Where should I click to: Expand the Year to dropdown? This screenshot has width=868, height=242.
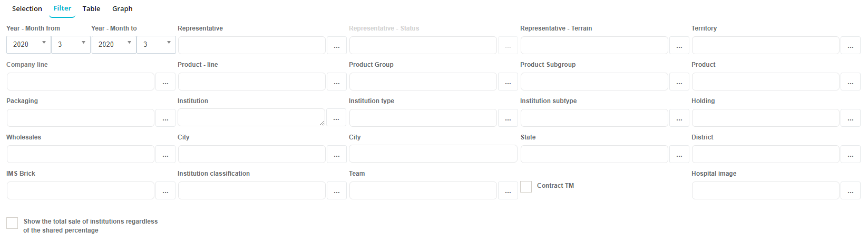point(114,45)
